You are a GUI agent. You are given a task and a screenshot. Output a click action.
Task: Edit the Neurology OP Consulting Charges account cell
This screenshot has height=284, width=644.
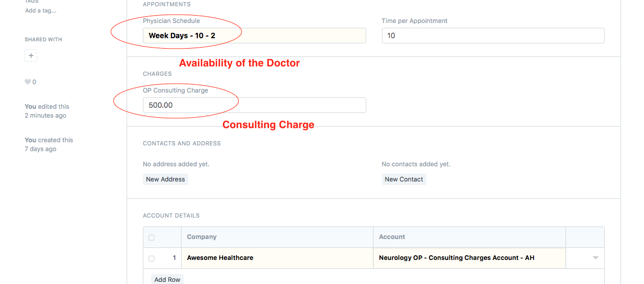pos(469,258)
